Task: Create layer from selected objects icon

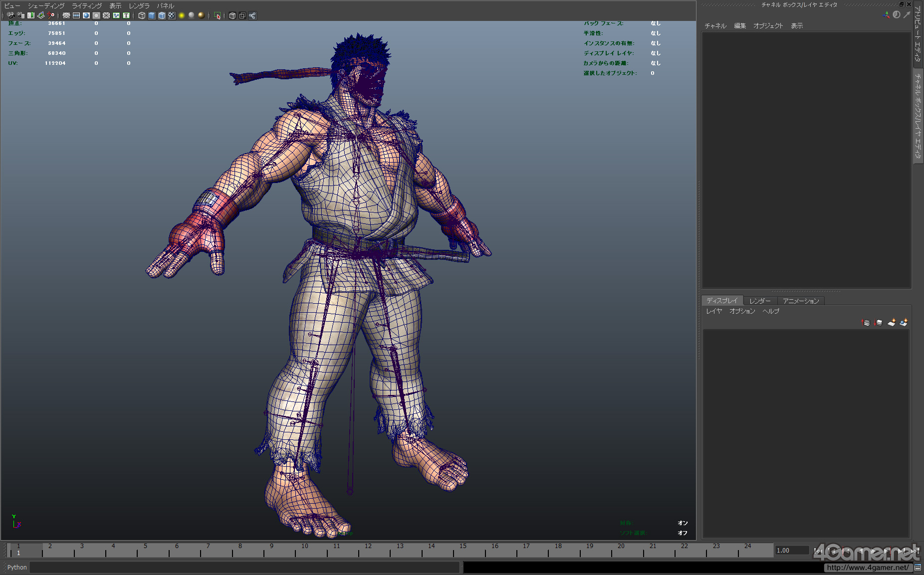Action: tap(904, 323)
